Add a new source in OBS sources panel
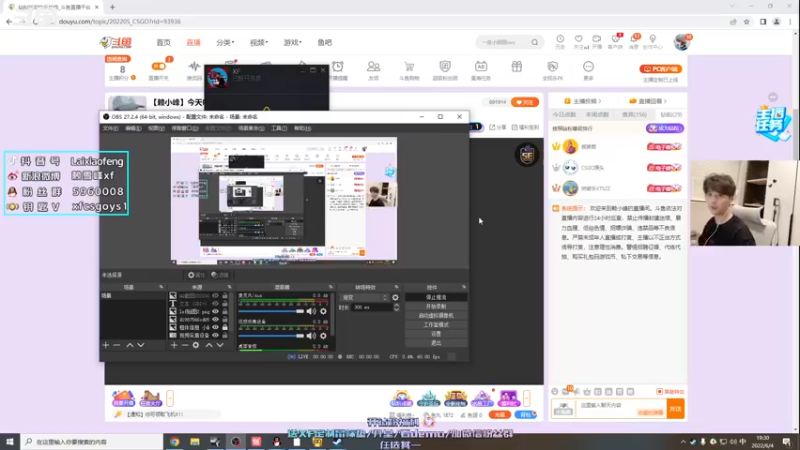The image size is (800, 450). pos(174,345)
